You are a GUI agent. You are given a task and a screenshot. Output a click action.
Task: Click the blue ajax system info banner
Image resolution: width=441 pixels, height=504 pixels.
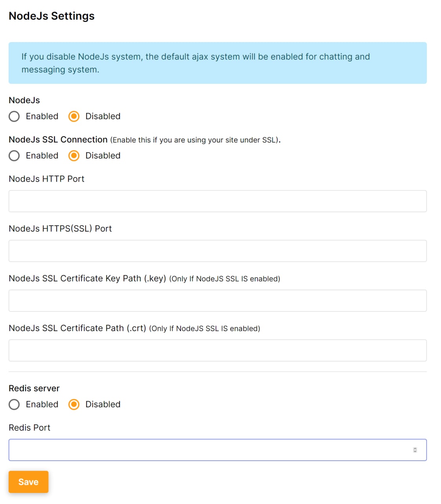pos(218,63)
